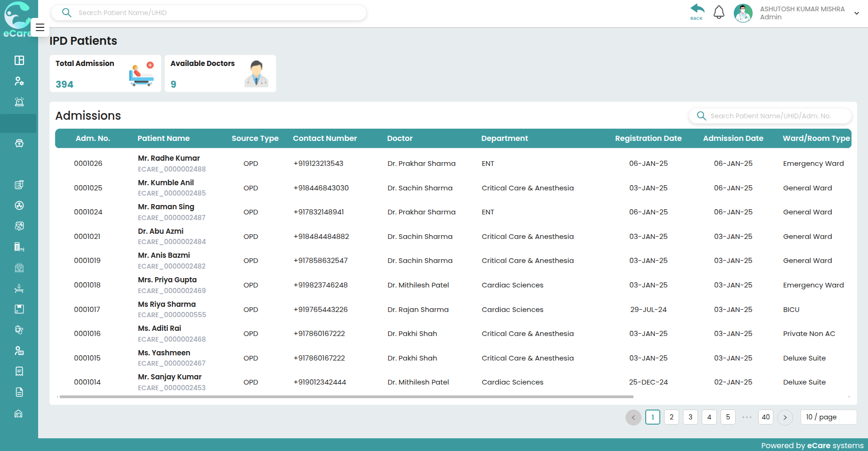Open the dashboard layout icon in sidebar
This screenshot has height=451, width=868.
pos(19,60)
